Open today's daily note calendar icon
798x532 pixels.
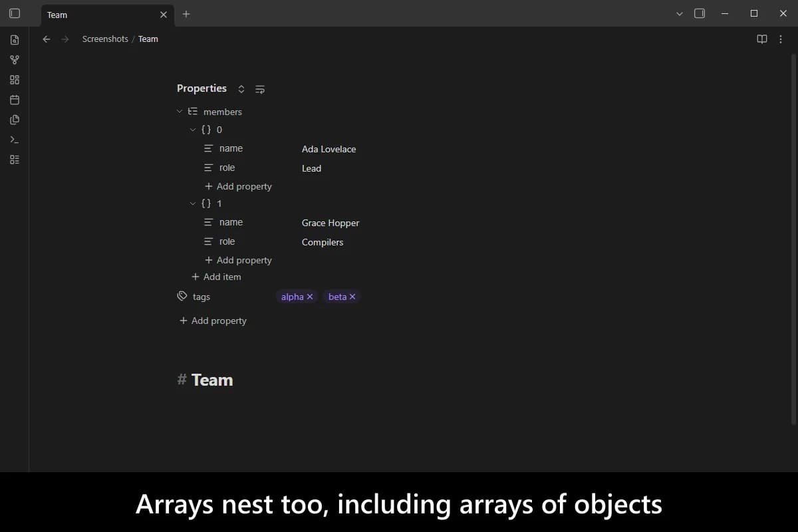[15, 100]
